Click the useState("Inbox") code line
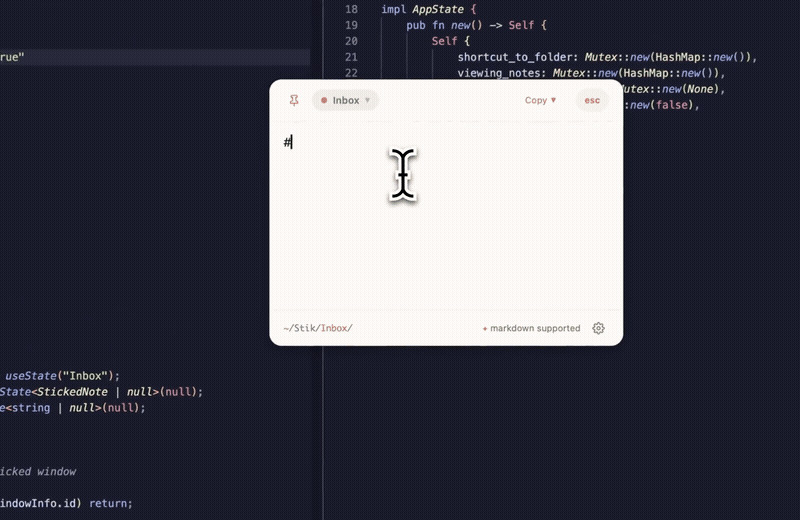 [62, 376]
